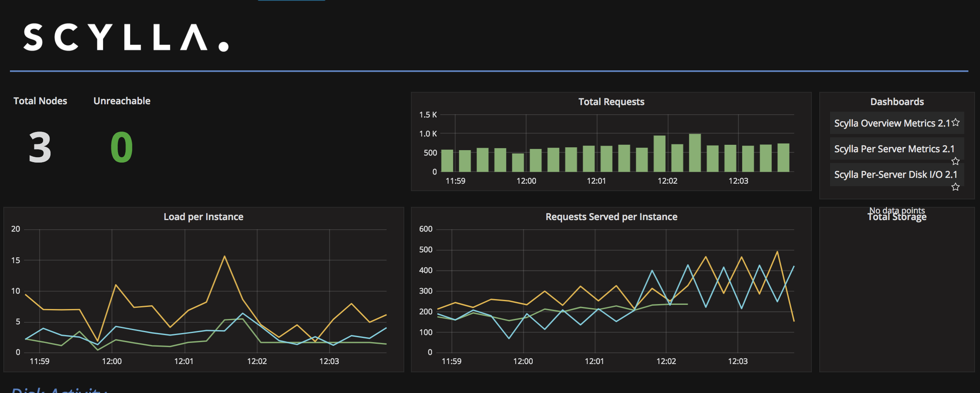Screen dimensions: 980x393
Task: Go to Scylla Per-Server Disk I/O 2.1
Action: [896, 175]
